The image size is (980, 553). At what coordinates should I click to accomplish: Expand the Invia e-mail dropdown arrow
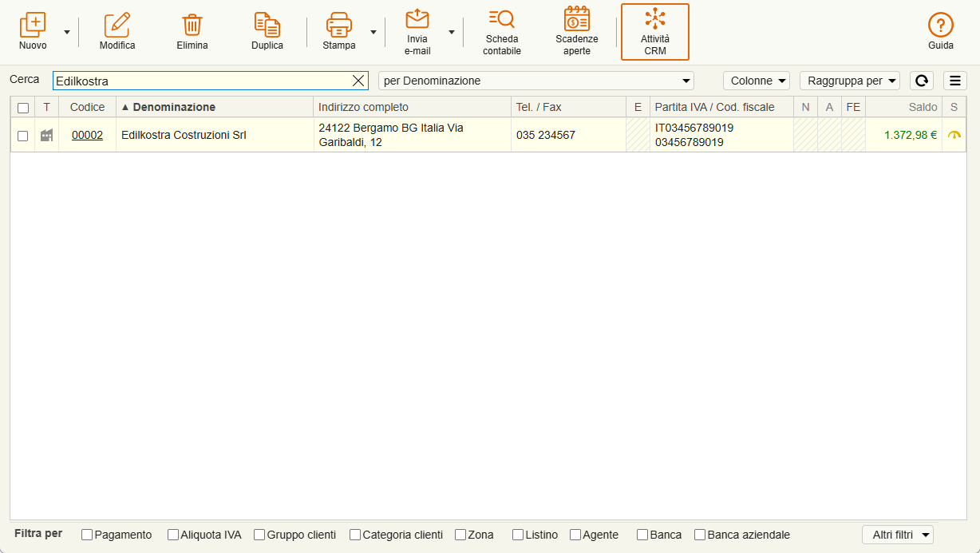[x=452, y=33]
